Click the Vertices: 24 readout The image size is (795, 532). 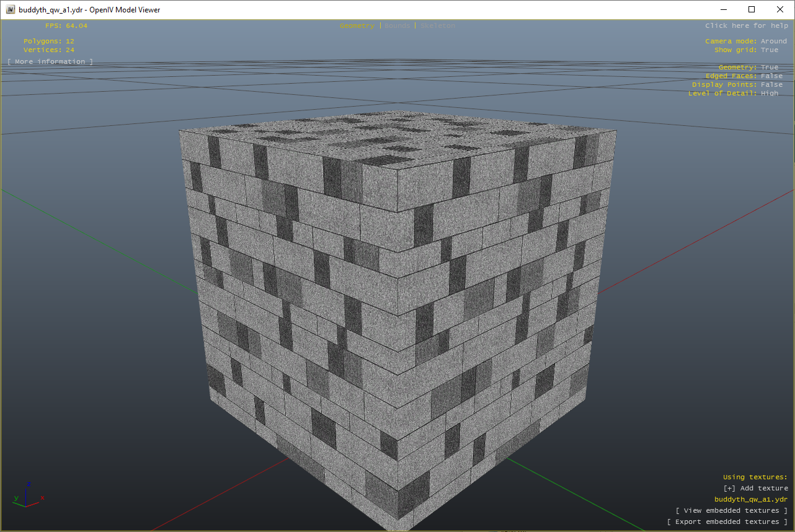[x=49, y=50]
